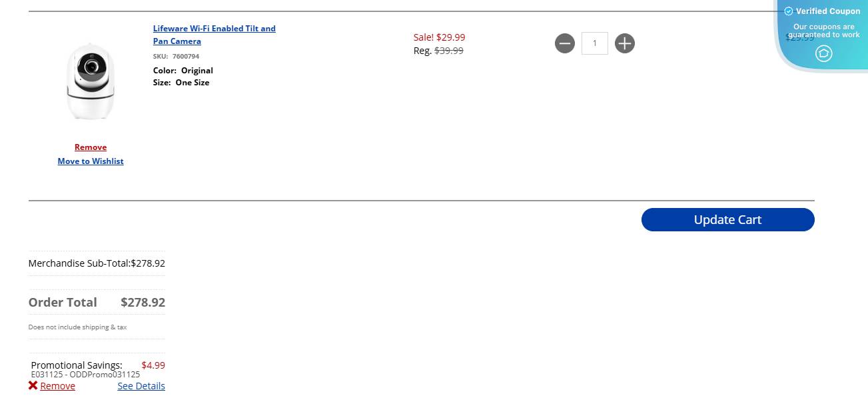
Task: Click 'Our coupons are guaranteed to work' text
Action: 824,31
